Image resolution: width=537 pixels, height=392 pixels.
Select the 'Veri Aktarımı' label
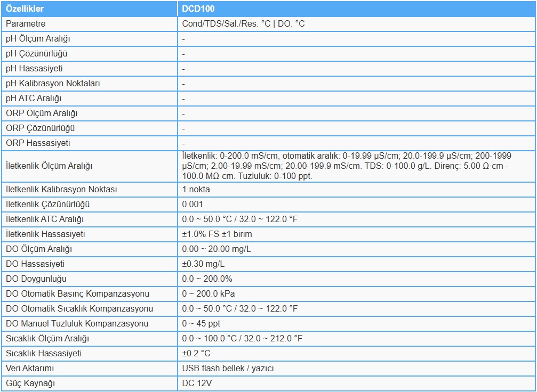click(x=30, y=369)
